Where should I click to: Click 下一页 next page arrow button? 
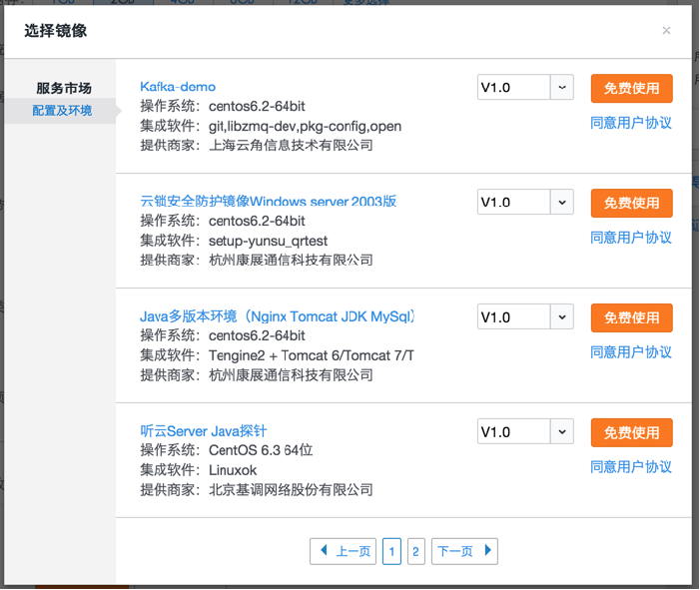coord(464,551)
